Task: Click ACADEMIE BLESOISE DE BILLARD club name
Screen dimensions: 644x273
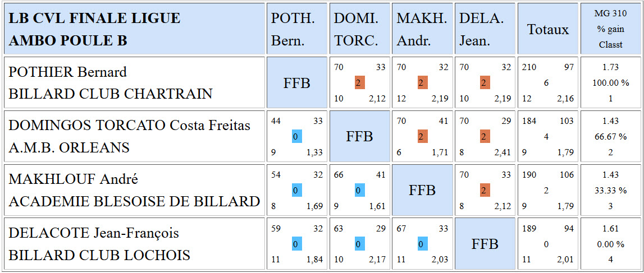Action: coord(134,201)
